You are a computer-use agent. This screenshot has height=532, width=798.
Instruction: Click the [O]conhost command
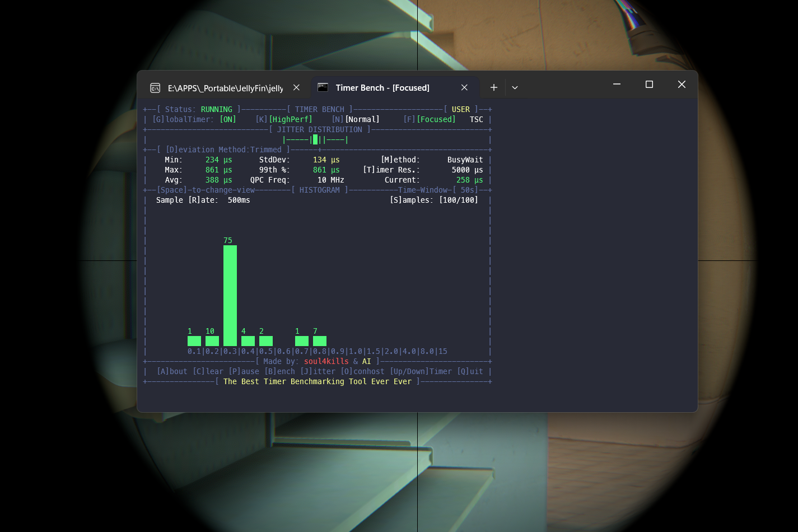pos(362,371)
